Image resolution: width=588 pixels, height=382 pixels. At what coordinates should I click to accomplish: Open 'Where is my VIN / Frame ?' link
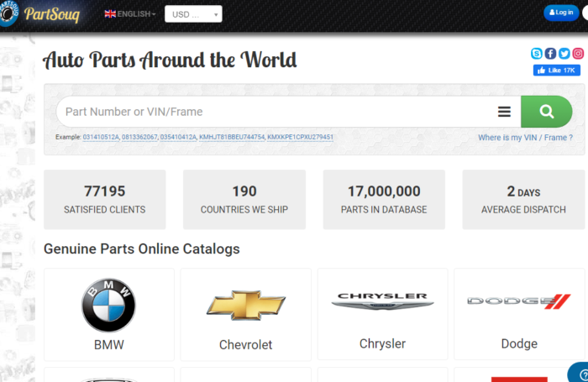pyautogui.click(x=525, y=138)
